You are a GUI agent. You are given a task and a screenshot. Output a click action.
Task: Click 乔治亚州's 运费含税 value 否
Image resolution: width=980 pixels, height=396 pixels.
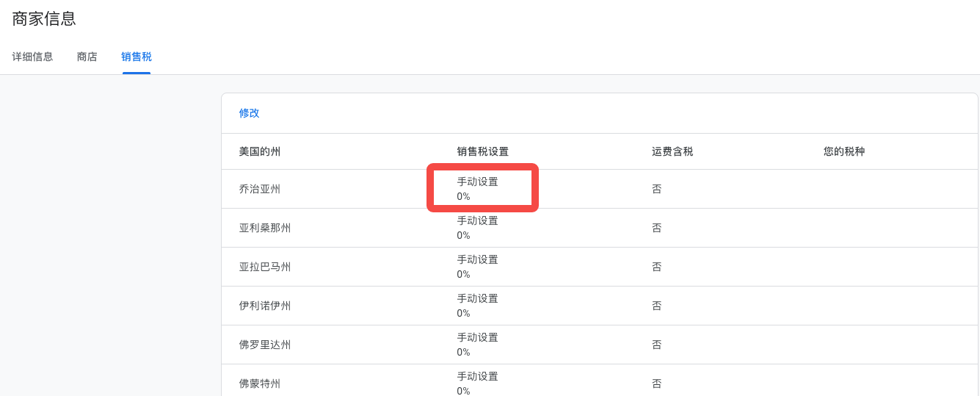coord(656,189)
